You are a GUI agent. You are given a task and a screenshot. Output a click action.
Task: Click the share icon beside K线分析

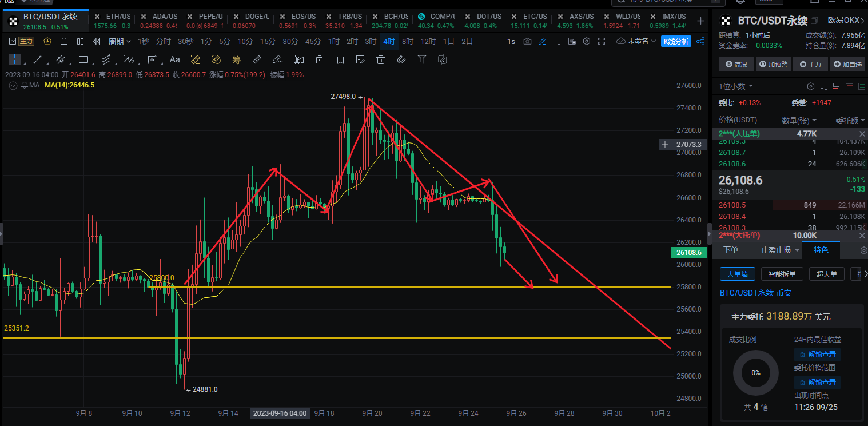click(700, 41)
